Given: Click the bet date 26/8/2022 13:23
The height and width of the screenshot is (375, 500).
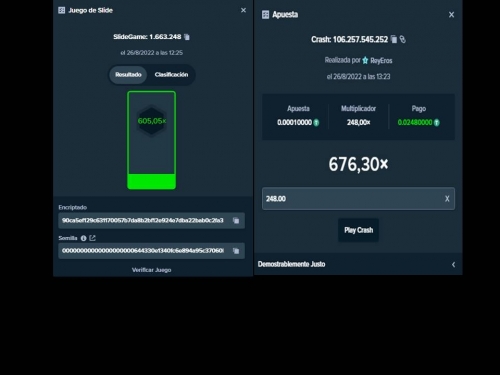Looking at the screenshot, I should 358,77.
